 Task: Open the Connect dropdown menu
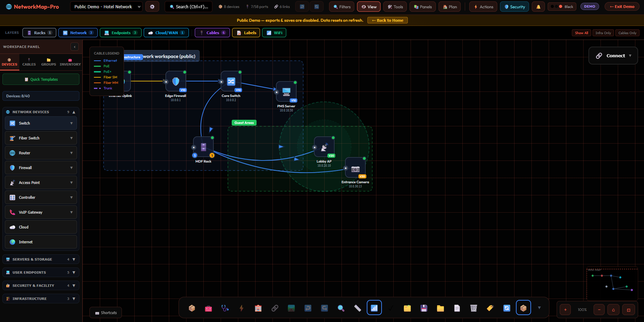(613, 56)
